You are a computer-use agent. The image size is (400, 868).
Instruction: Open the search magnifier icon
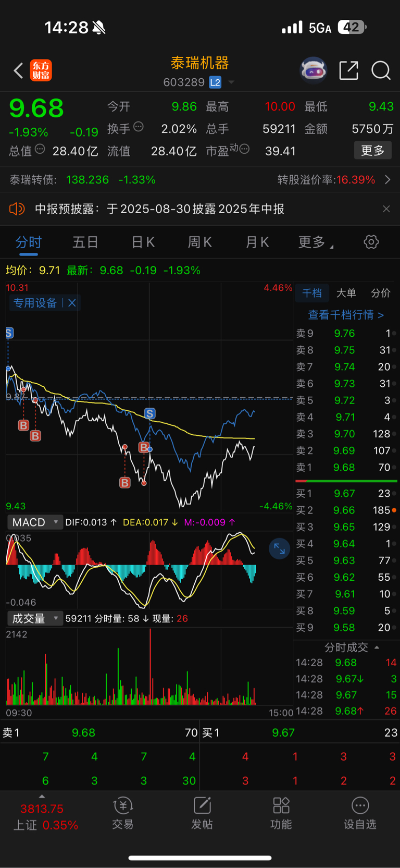(381, 70)
